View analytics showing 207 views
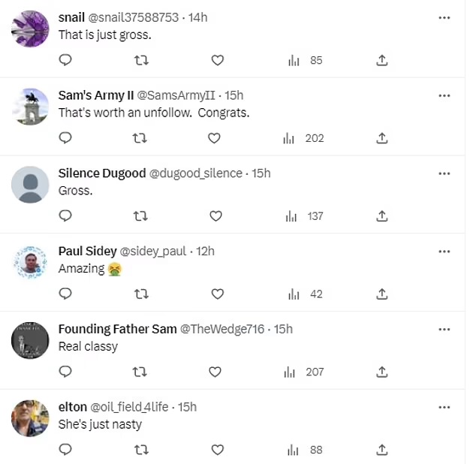This screenshot has height=464, width=476. click(305, 372)
